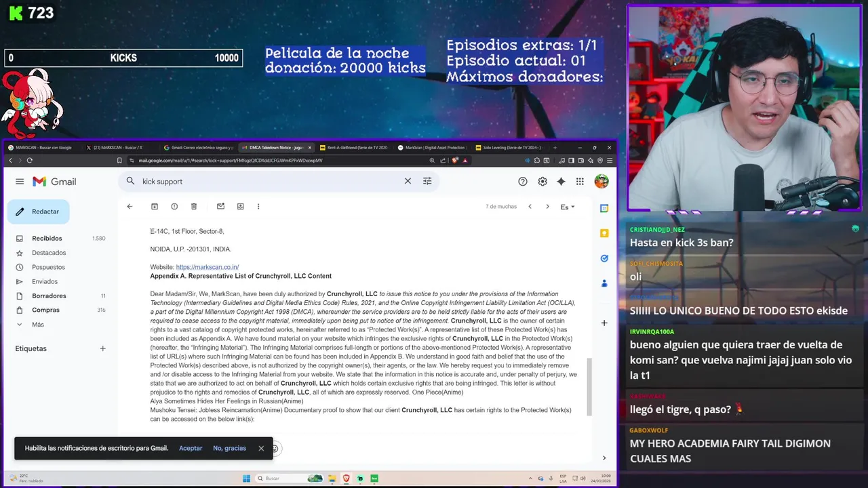
Task: Open the Gemini sparkle assistant
Action: click(561, 182)
